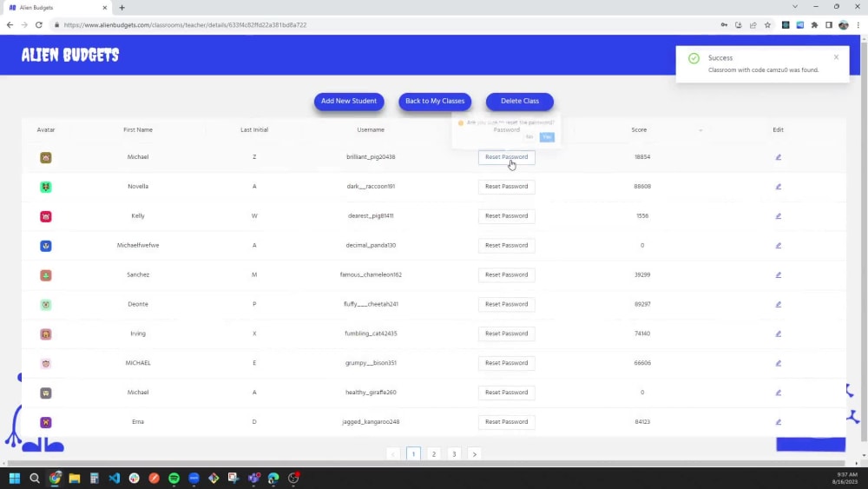
Task: Reset Password for Sanchez
Action: [x=507, y=274]
